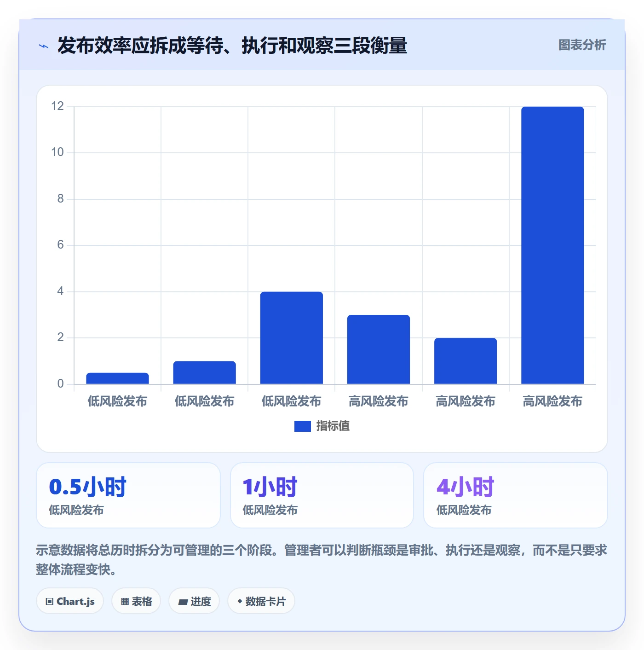Screen dimensions: 644x650
Task: Click the square icon in the Chart.js chip
Action: (x=50, y=601)
